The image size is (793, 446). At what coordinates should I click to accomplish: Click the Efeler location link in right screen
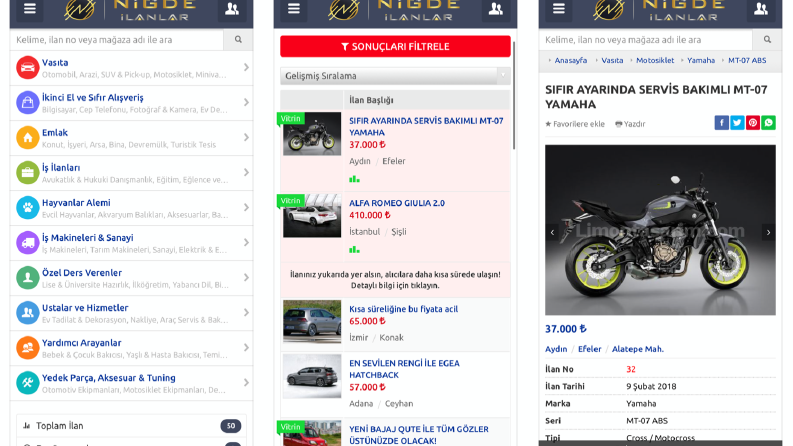(x=590, y=349)
